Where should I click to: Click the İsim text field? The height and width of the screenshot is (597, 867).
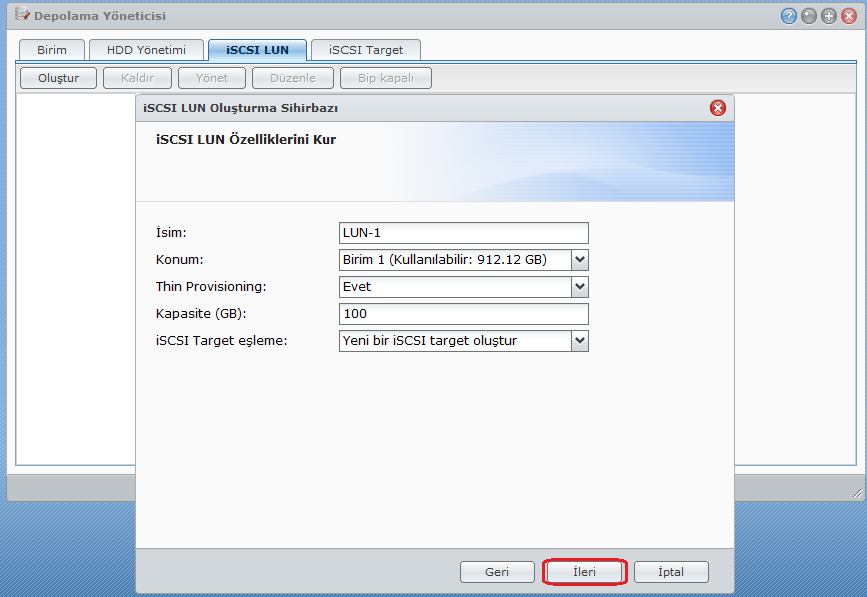[463, 233]
